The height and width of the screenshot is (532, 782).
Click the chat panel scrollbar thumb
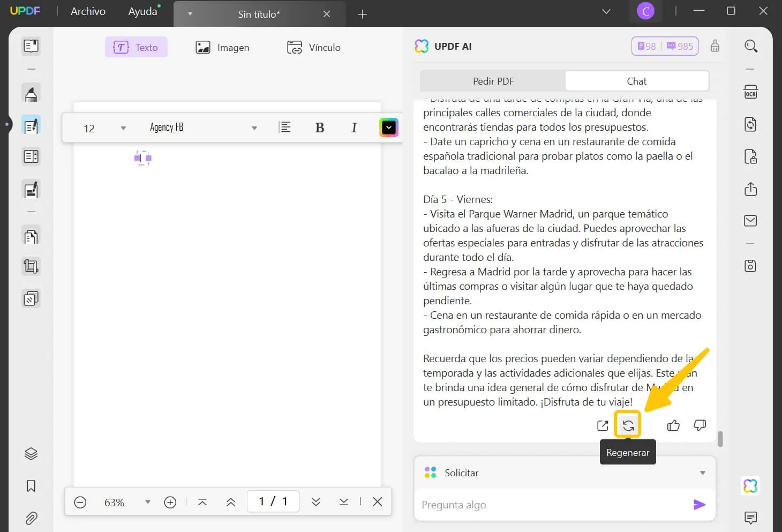point(720,439)
